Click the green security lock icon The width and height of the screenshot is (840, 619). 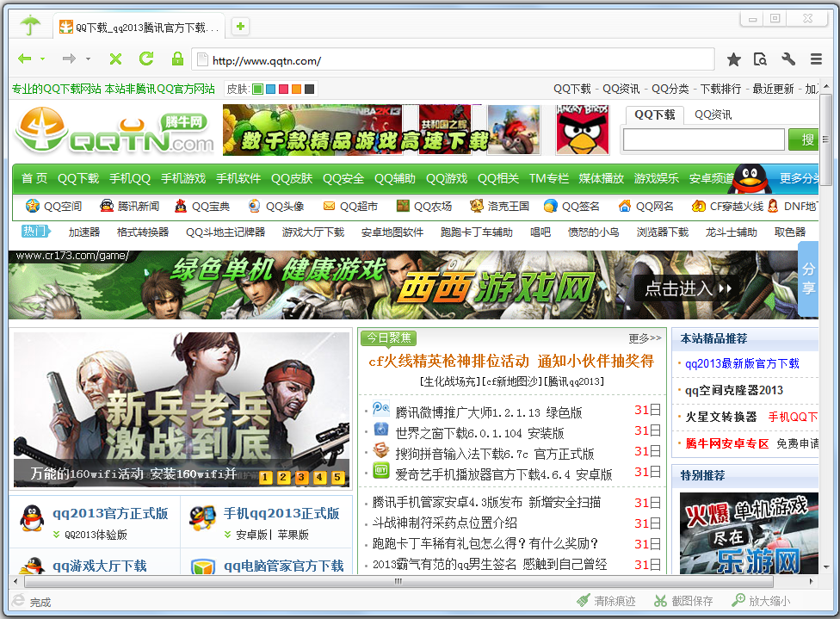[177, 59]
